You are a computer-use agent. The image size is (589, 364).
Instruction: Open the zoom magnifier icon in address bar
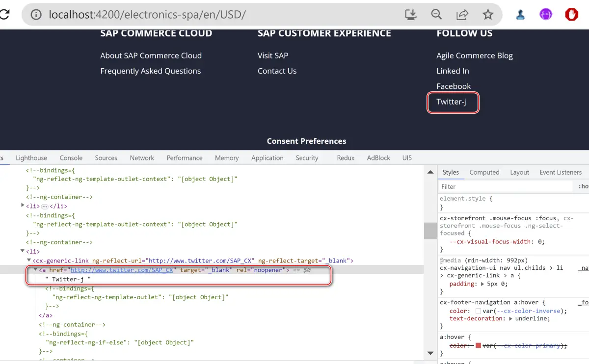click(x=436, y=15)
